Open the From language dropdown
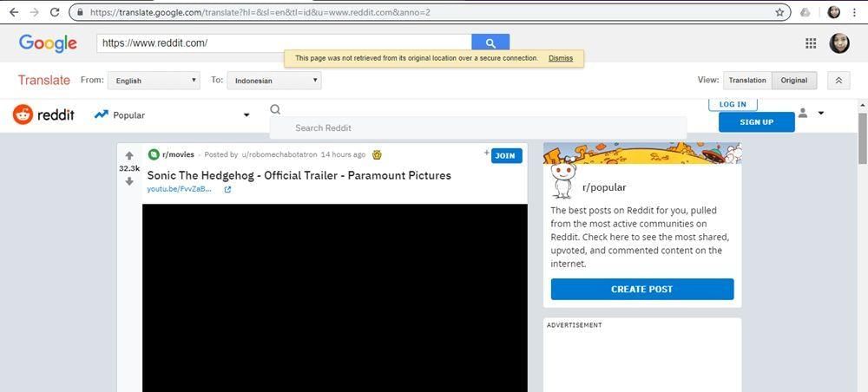Viewport: 868px width, 392px height. (x=153, y=81)
